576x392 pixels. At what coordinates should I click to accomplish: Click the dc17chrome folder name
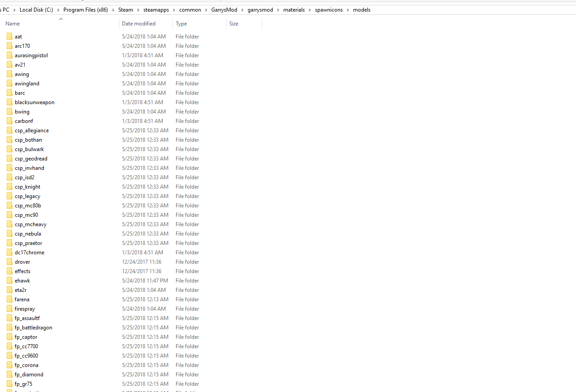[x=29, y=253]
